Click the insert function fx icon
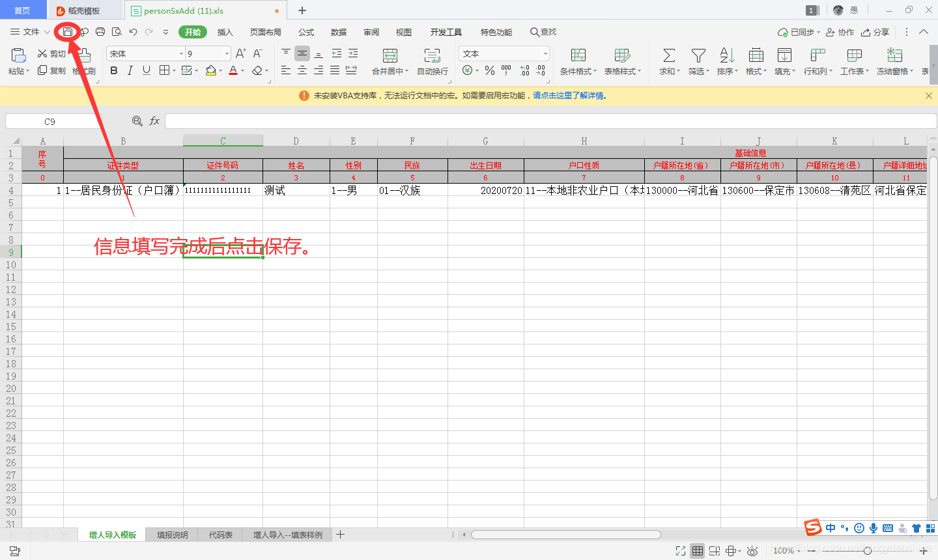This screenshot has width=938, height=560. (x=154, y=121)
